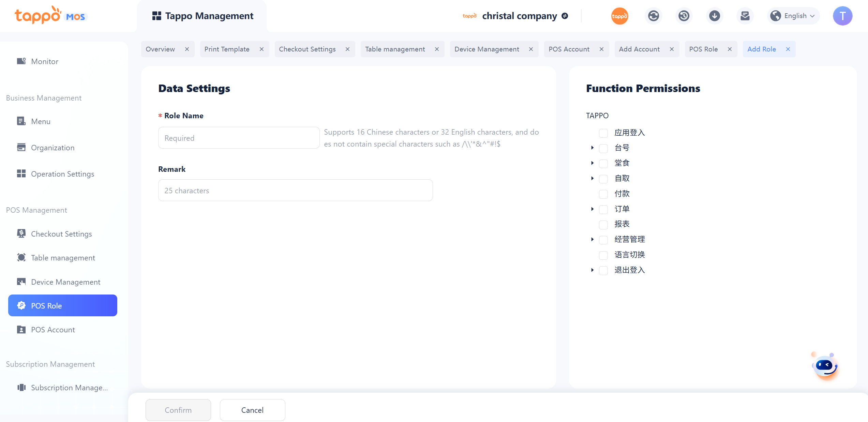This screenshot has height=422, width=868.
Task: Close the Print Template tab
Action: 261,49
